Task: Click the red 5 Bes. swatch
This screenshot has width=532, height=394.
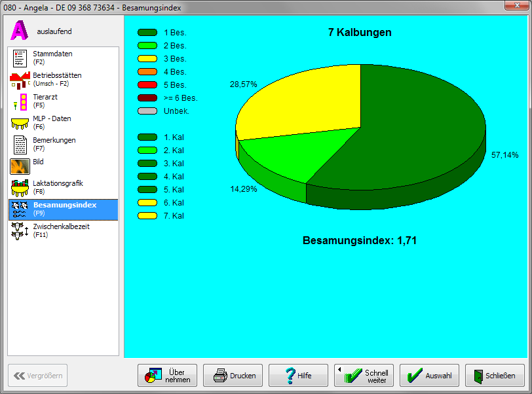Action: coord(147,85)
